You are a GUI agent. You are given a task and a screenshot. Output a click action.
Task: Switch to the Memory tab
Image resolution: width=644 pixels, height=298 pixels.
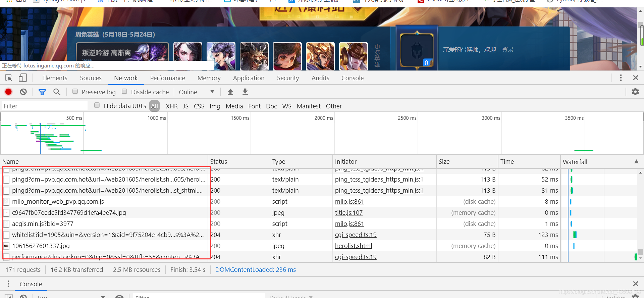point(209,78)
